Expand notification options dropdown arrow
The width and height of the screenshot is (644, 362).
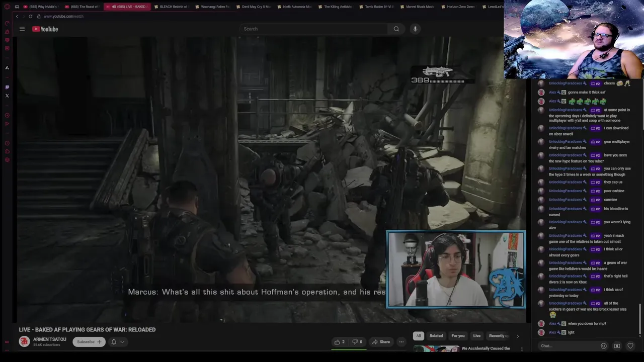[x=122, y=342]
